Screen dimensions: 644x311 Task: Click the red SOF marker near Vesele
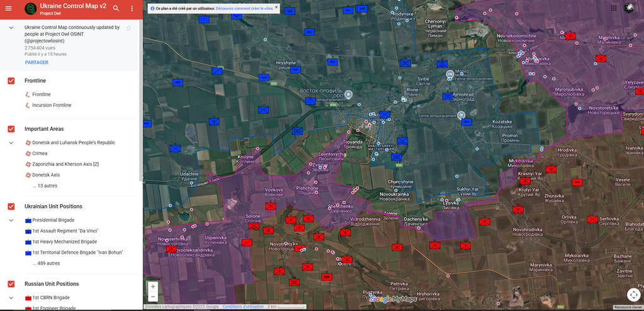[577, 182]
